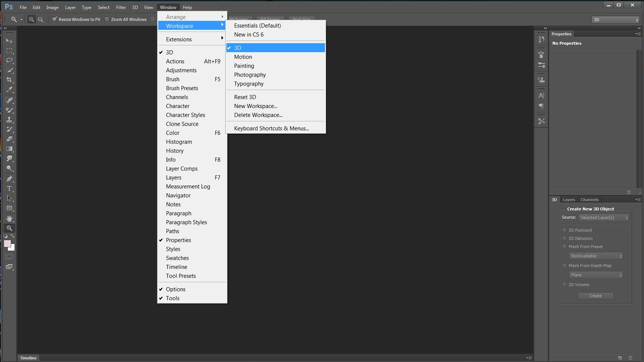The width and height of the screenshot is (644, 362).
Task: Expand Extensions submenu
Action: click(192, 39)
